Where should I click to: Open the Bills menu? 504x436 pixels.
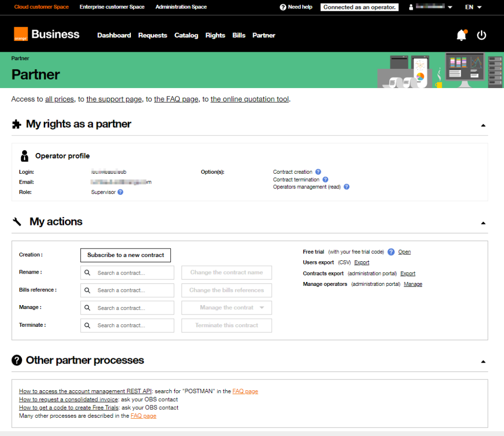click(239, 35)
